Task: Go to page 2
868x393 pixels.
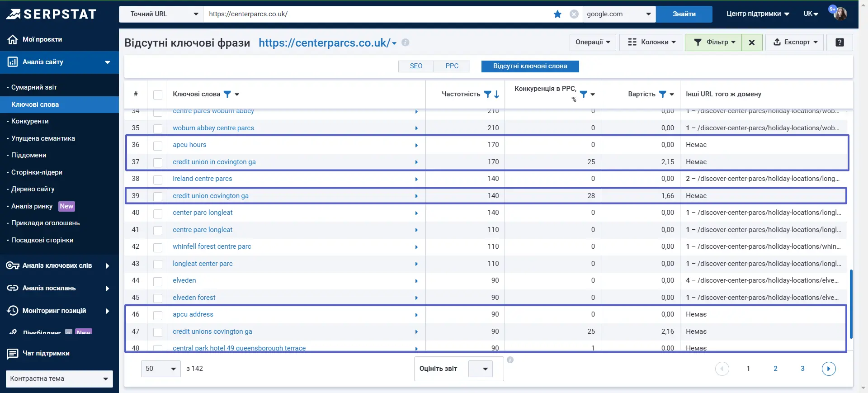Action: pos(775,369)
